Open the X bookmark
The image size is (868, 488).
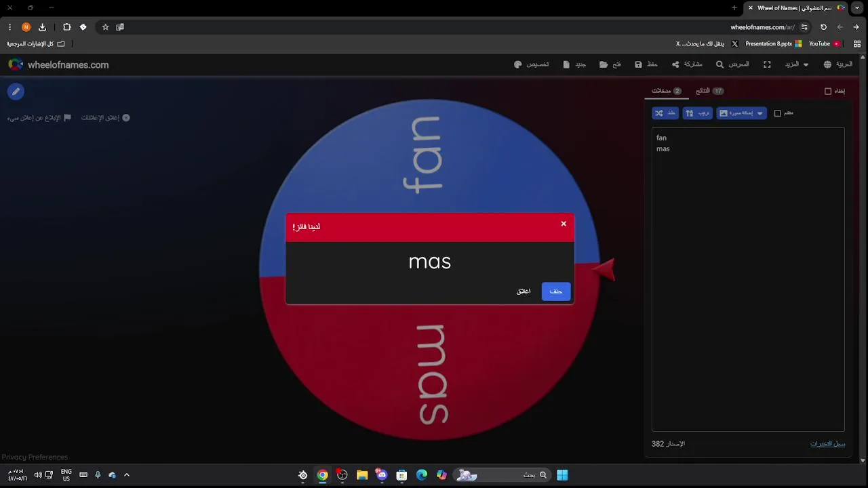coord(707,43)
